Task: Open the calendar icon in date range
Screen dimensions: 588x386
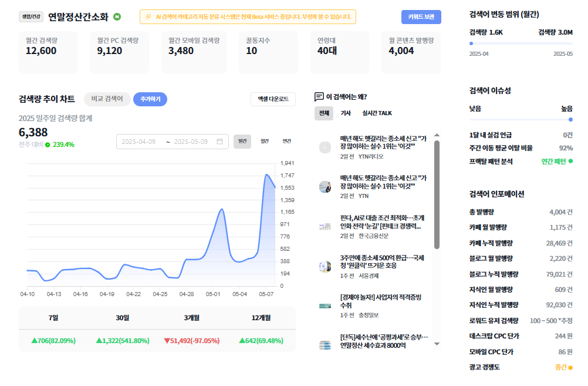Action: pos(219,142)
